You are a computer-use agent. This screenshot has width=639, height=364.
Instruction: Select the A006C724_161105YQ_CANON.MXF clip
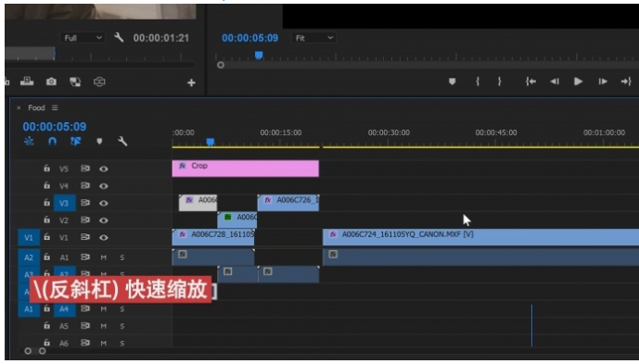pyautogui.click(x=481, y=237)
